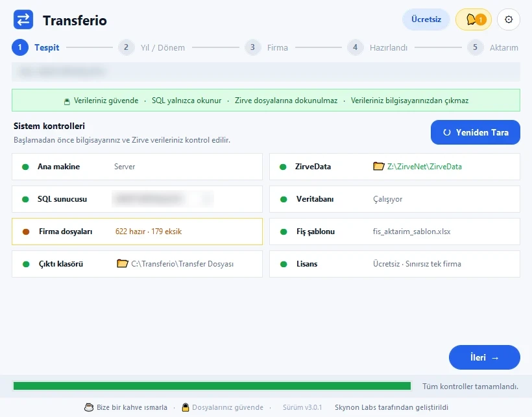Click the "Zirve dosyalarına dokunulmaz" banner text
The image size is (532, 417).
[x=286, y=101]
